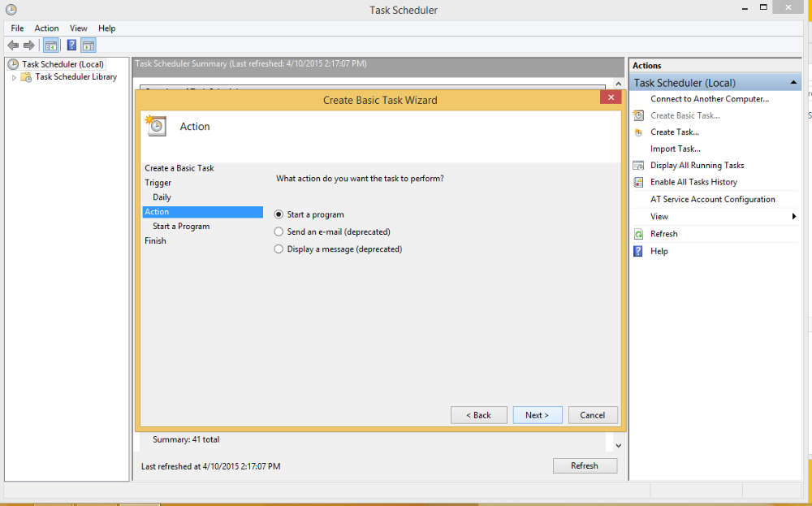
Task: Open Help from the blue question toolbar icon
Action: [72, 45]
